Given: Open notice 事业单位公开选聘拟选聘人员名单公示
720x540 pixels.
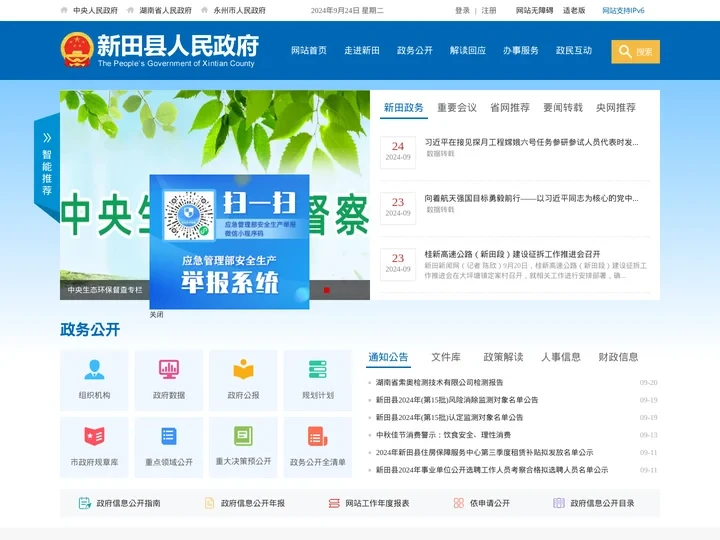Looking at the screenshot, I should tap(492, 470).
